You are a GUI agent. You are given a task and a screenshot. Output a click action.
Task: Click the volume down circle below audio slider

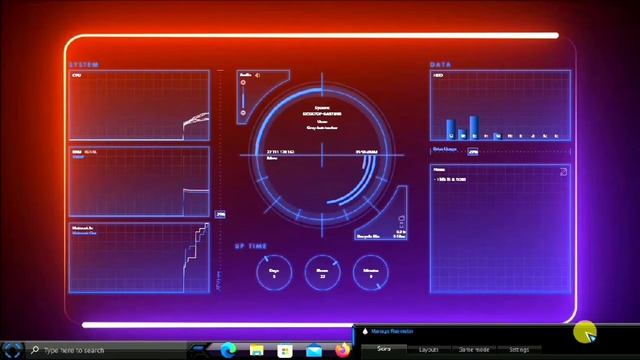(243, 113)
